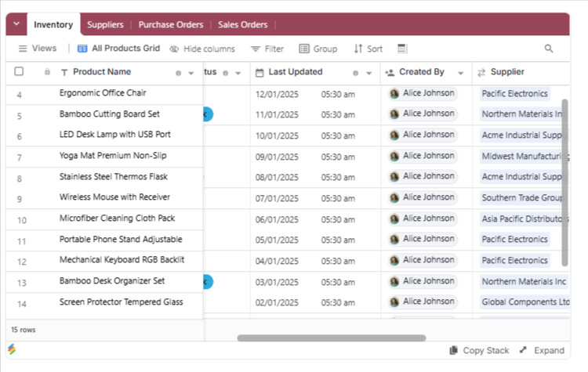This screenshot has height=372, width=588.
Task: Select Yoga Mat Premium Non-Slip cell
Action: (113, 156)
